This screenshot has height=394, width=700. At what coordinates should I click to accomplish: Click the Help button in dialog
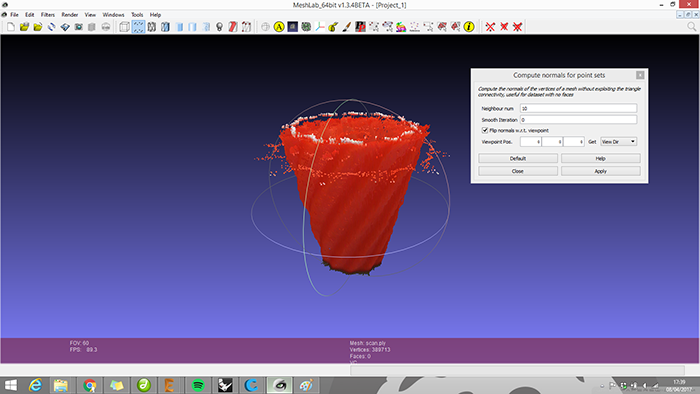pyautogui.click(x=600, y=158)
